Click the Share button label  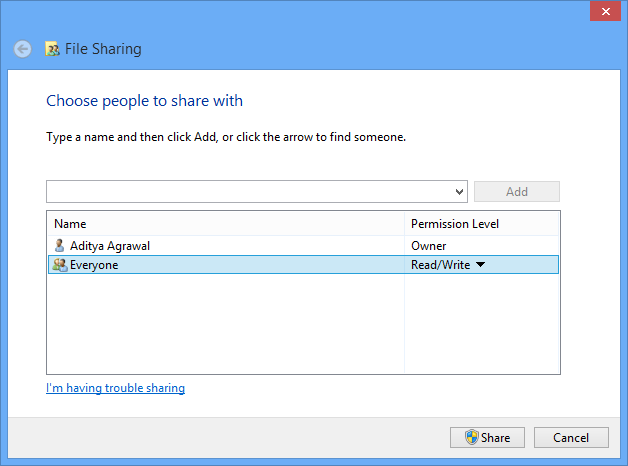point(495,438)
